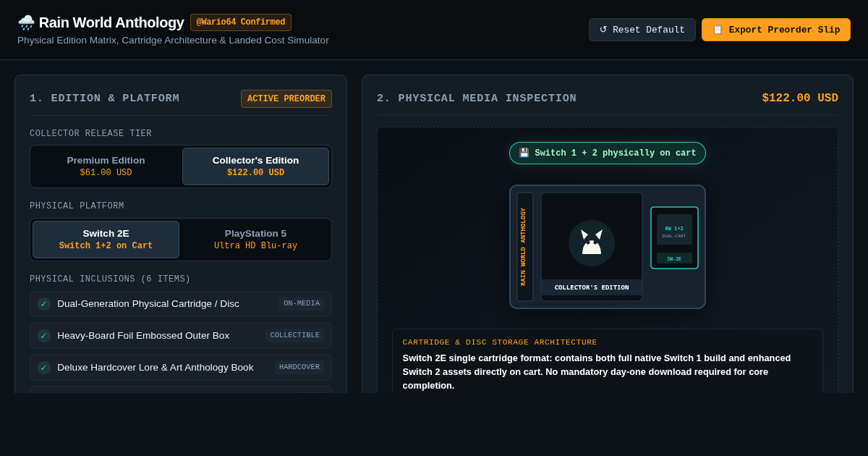Click the rain cloud logo icon
Image resolution: width=868 pixels, height=456 pixels.
(x=26, y=22)
